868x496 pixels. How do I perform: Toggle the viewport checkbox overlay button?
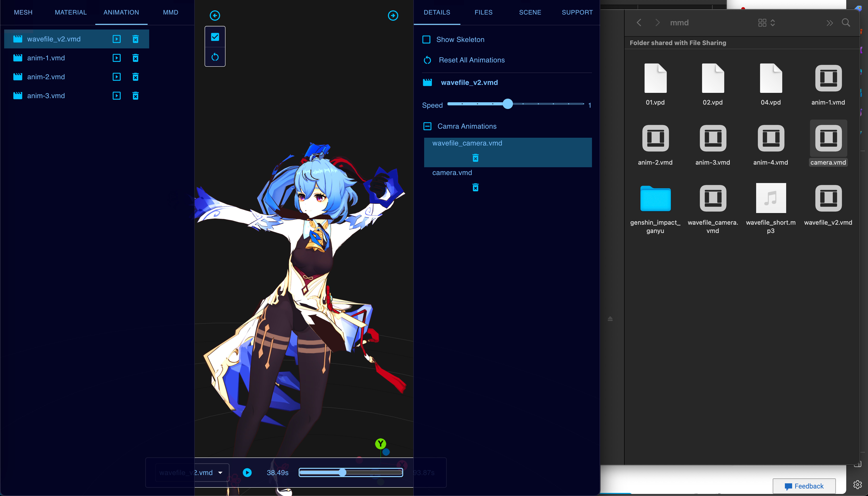(x=215, y=37)
